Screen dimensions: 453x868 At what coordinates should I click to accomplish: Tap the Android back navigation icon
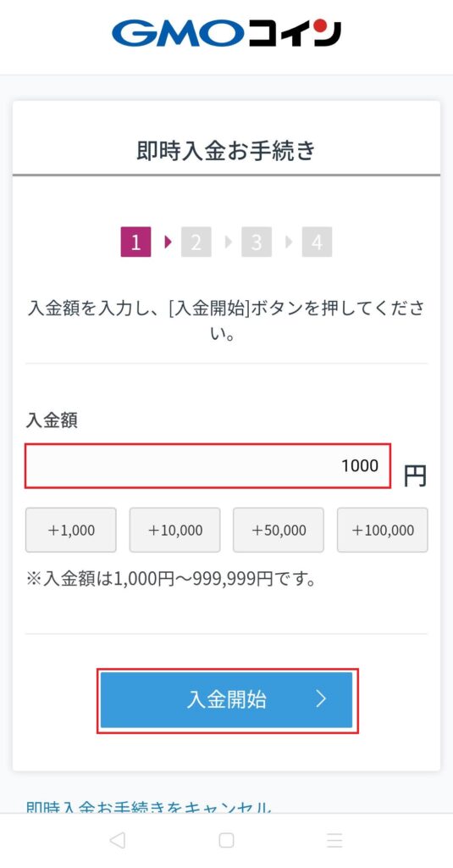click(x=117, y=840)
